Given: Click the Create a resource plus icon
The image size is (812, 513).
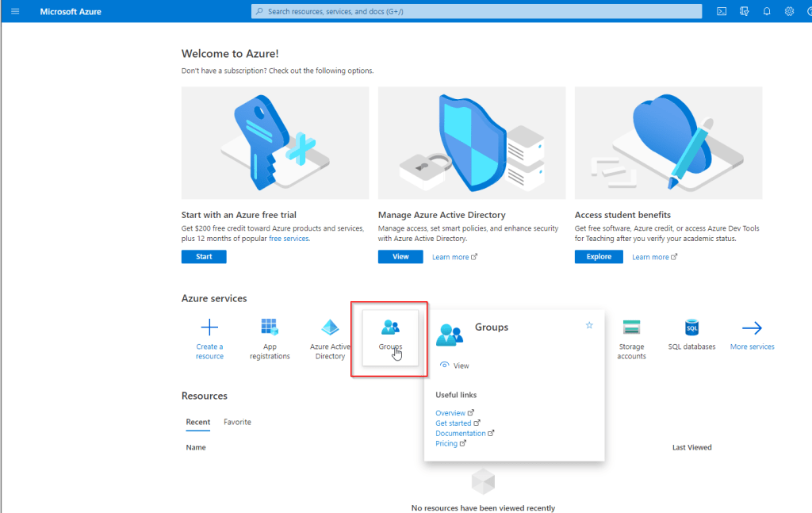Looking at the screenshot, I should [x=209, y=327].
